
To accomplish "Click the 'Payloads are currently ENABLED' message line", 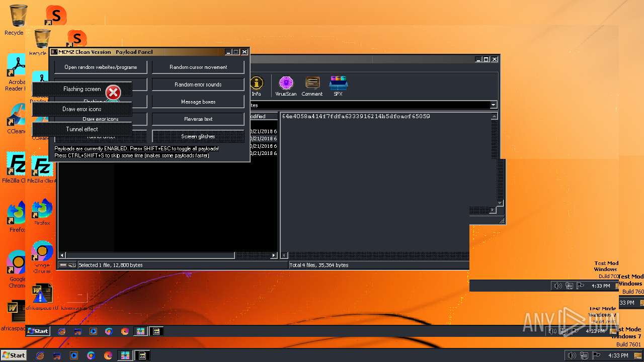I will (x=136, y=149).
